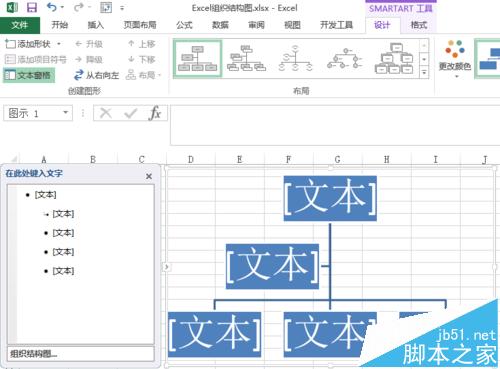Select the first organization chart layout thumbnail

[198, 59]
